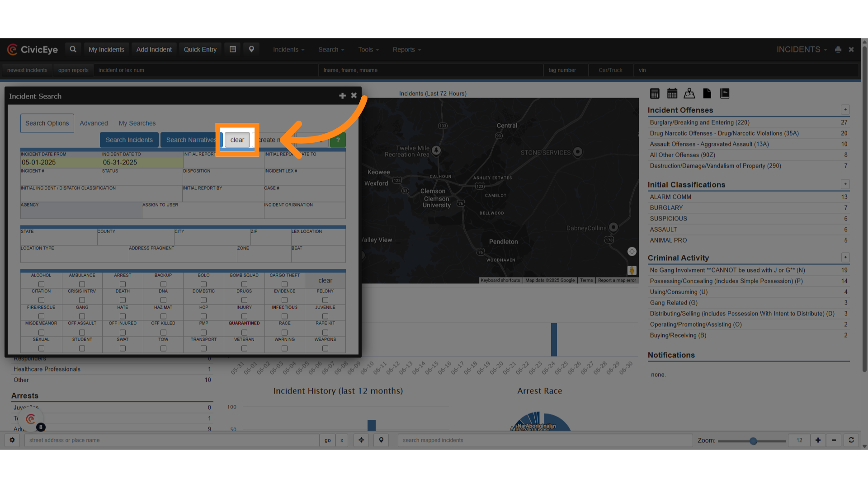Open the Search dropdown menu

pos(331,50)
